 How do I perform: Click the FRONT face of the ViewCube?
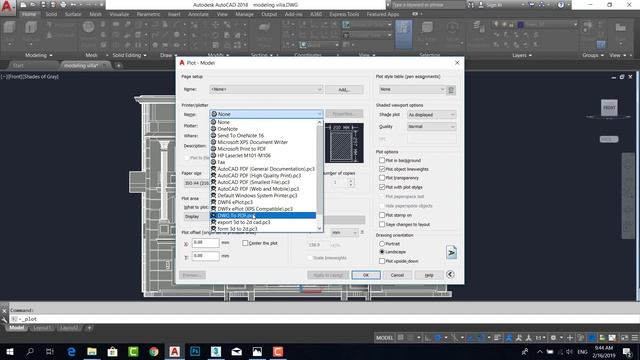[609, 108]
